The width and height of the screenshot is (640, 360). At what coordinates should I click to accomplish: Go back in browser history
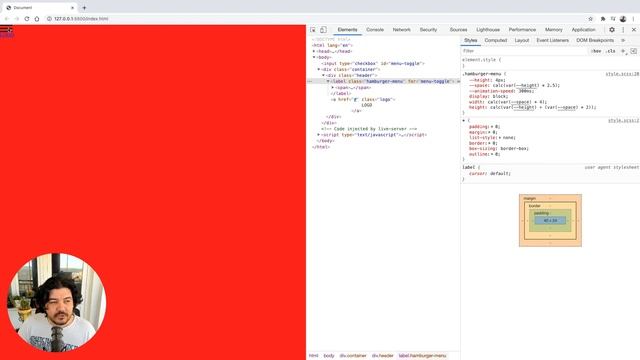[7, 19]
